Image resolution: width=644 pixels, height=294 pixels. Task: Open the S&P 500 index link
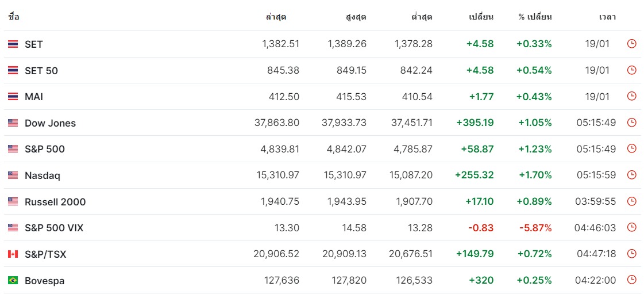[45, 149]
